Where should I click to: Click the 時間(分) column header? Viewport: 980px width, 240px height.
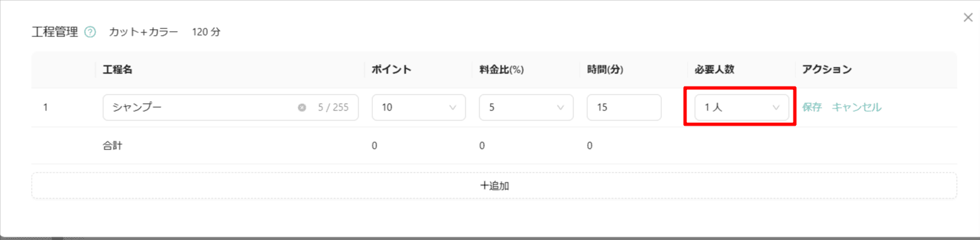(606, 69)
